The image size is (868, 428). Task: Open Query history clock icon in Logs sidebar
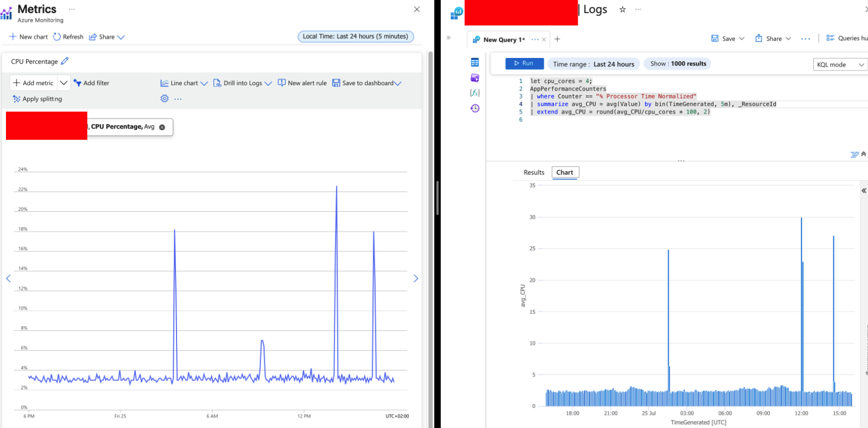click(475, 108)
